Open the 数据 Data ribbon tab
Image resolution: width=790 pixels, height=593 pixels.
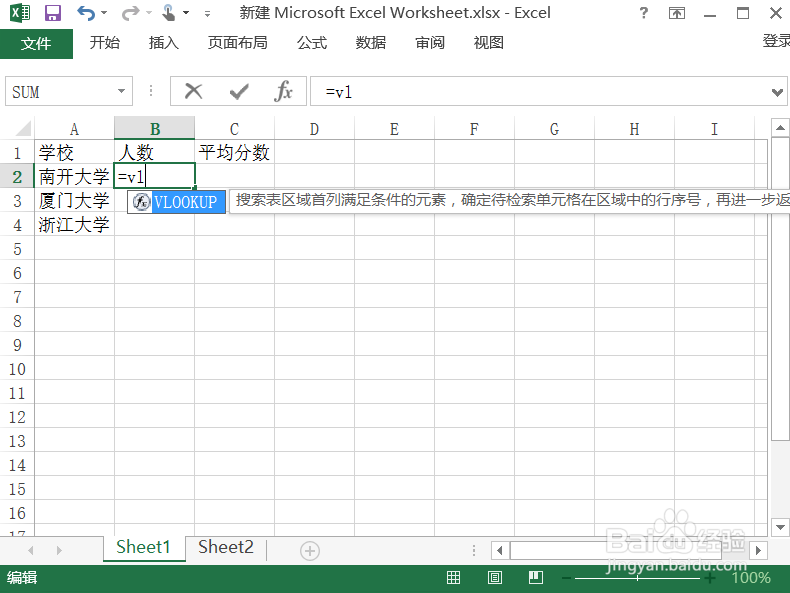(x=371, y=43)
